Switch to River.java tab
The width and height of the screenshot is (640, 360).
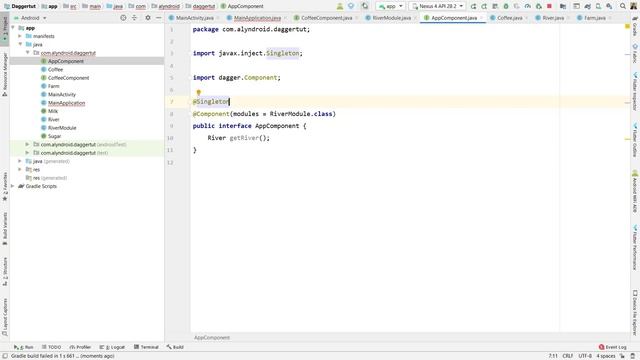click(553, 18)
